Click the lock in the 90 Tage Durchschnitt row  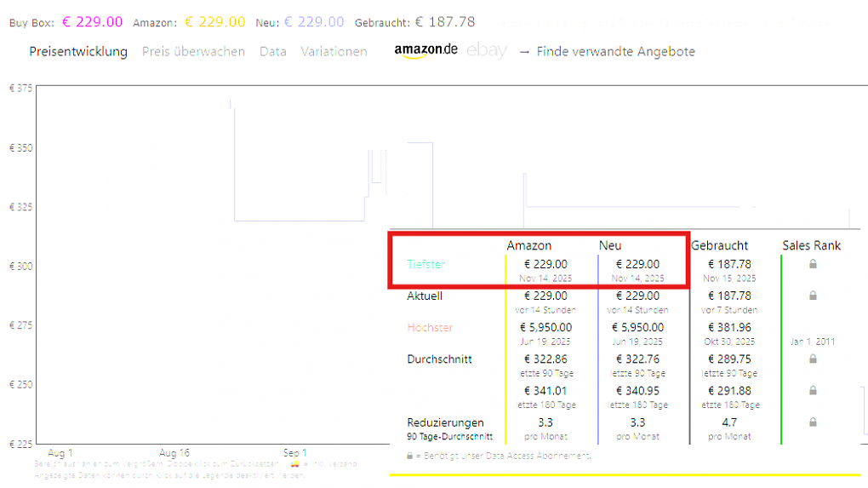(813, 359)
